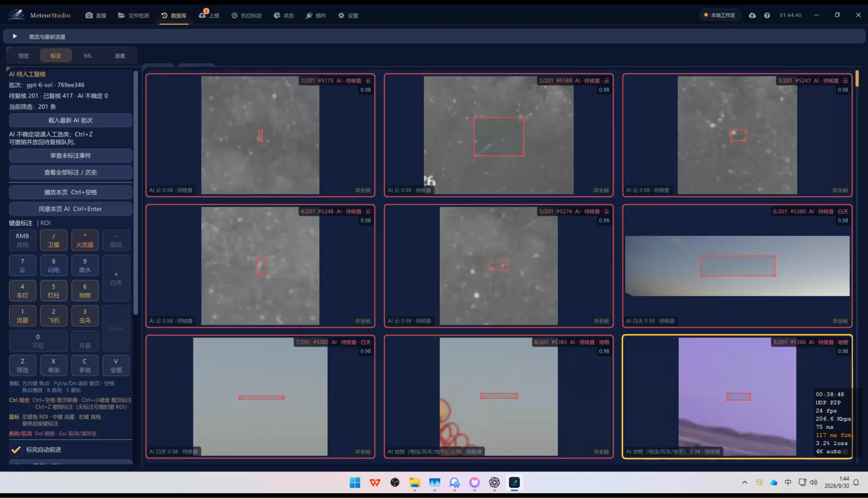The image size is (868, 498).
Task: Click the cloud download icon in title bar
Action: pyautogui.click(x=752, y=15)
